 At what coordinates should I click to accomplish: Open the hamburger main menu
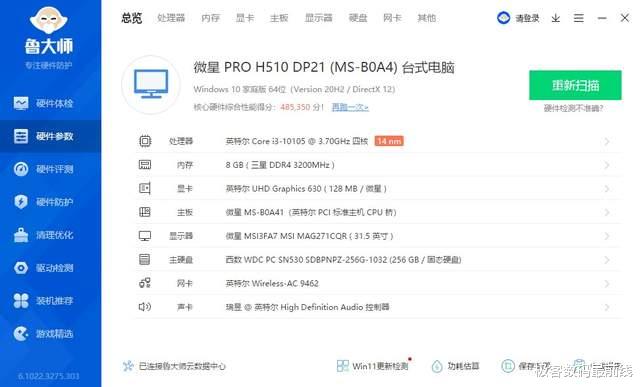[578, 18]
